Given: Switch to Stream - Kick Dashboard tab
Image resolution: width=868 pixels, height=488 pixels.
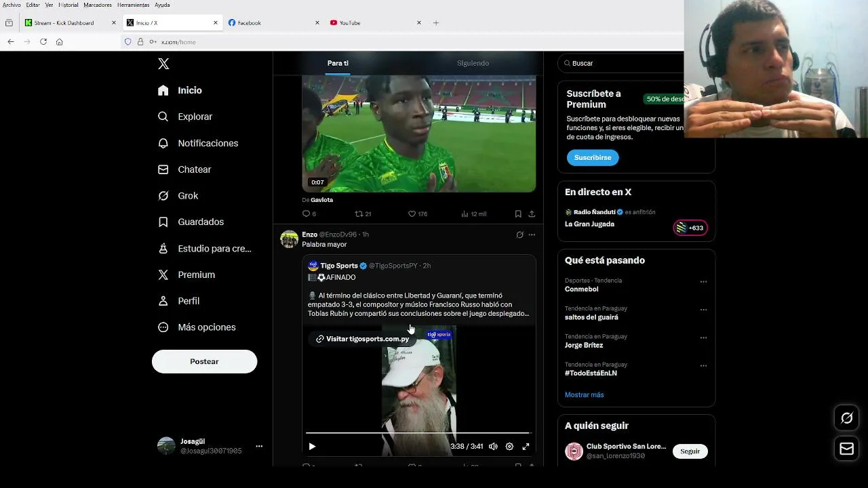Looking at the screenshot, I should [70, 22].
